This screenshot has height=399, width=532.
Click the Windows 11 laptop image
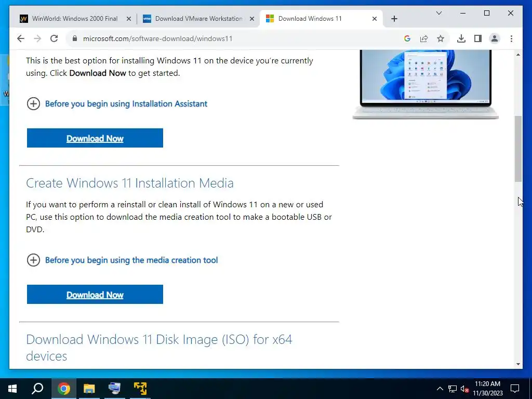(425, 85)
